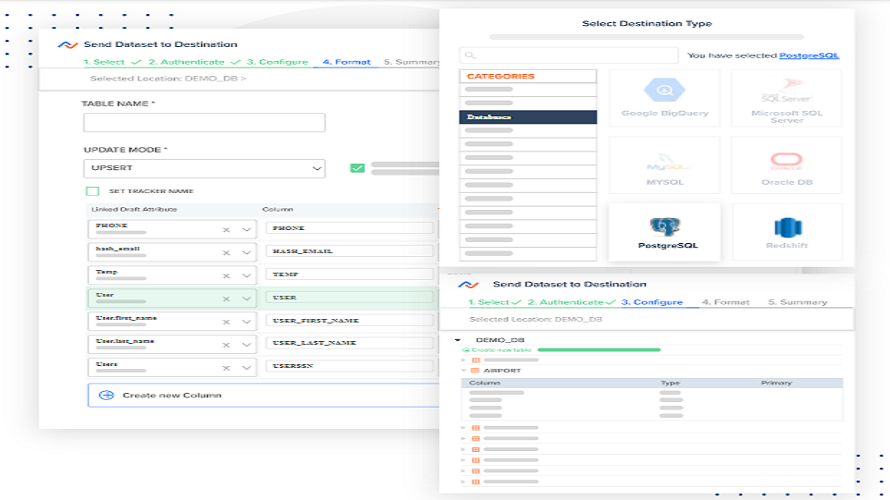Screen dimensions: 890x500
Task: Click the green progress bar under DEMO_DB
Action: click(x=599, y=350)
